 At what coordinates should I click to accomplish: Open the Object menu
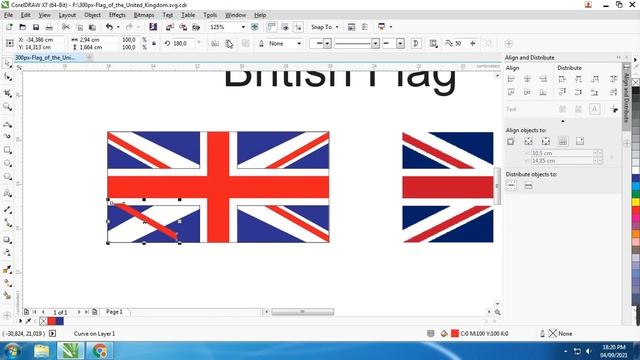[92, 15]
